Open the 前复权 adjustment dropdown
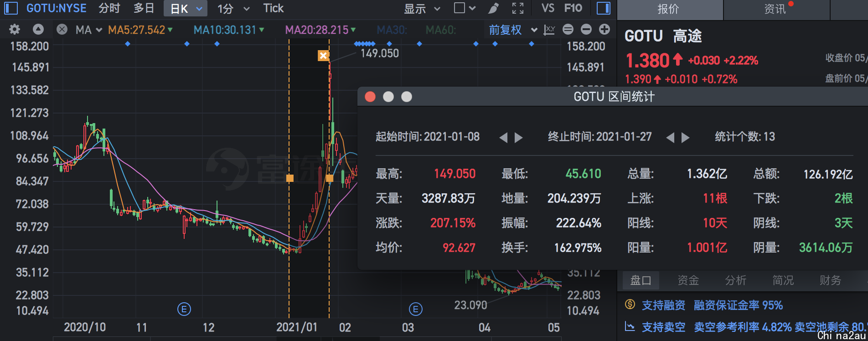The image size is (868, 341). tap(513, 30)
